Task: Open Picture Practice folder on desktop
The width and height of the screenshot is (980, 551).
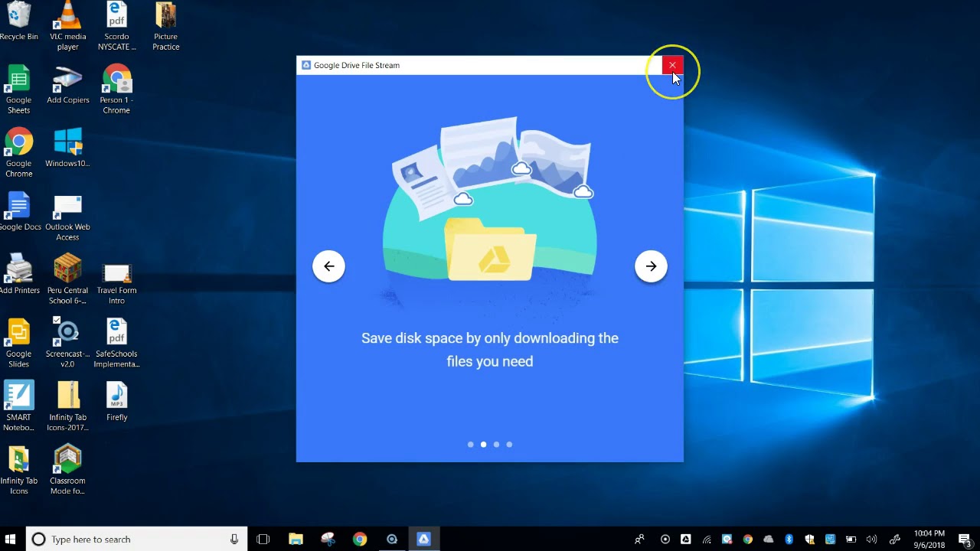Action: point(165,26)
